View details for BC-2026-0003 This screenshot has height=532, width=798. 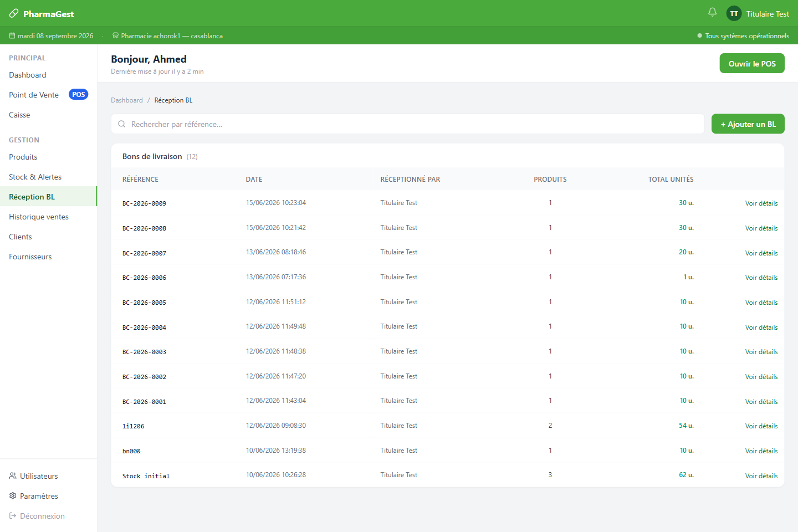click(761, 352)
